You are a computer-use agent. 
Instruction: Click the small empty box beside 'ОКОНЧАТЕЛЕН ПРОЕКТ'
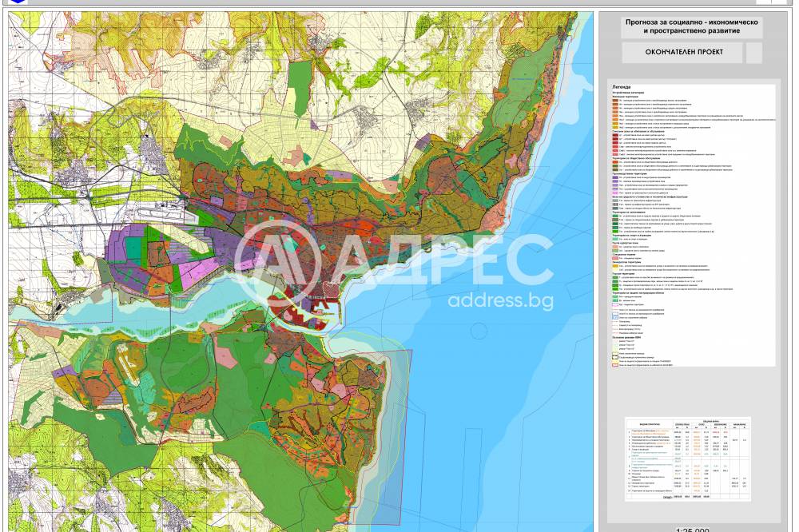point(753,52)
